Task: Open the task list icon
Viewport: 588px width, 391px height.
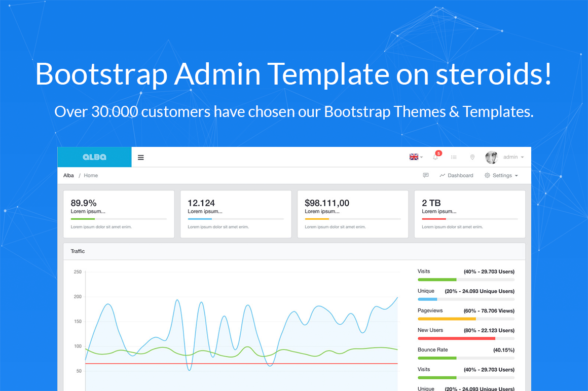Action: click(454, 158)
